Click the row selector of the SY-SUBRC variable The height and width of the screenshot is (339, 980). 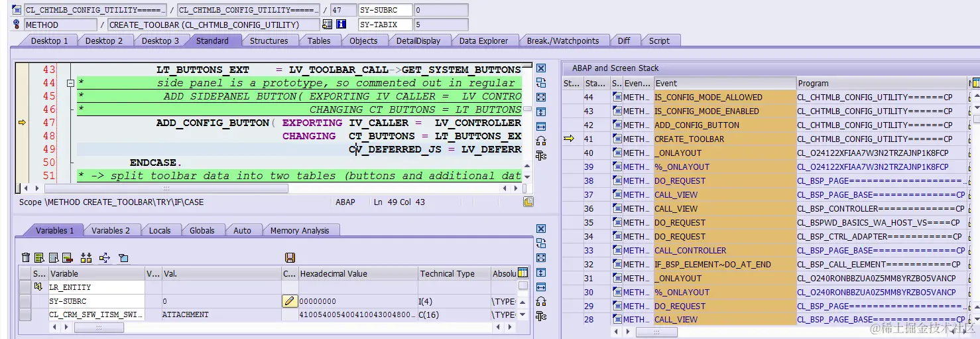click(25, 301)
